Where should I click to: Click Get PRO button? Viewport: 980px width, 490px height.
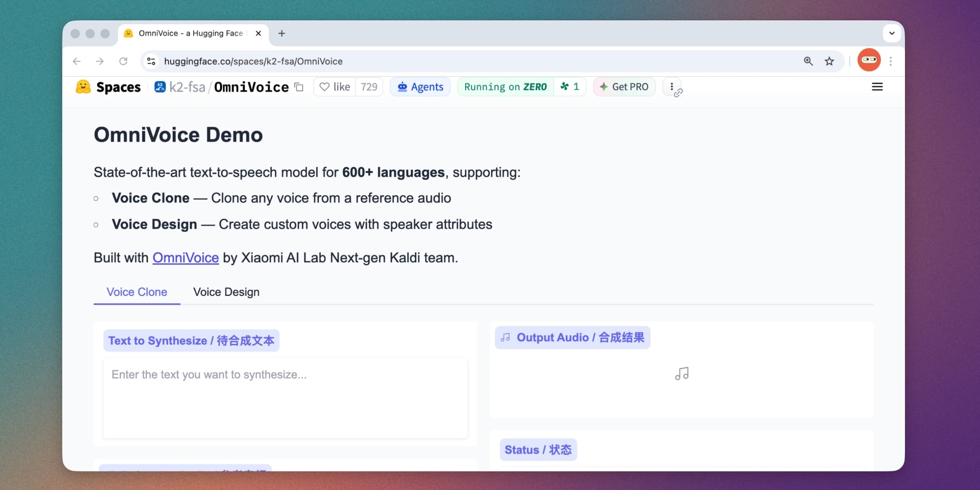[x=624, y=87]
